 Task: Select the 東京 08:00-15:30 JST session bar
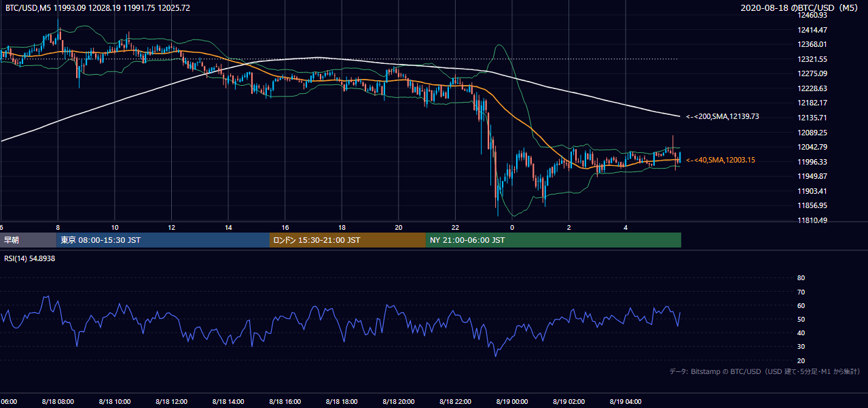pyautogui.click(x=163, y=240)
